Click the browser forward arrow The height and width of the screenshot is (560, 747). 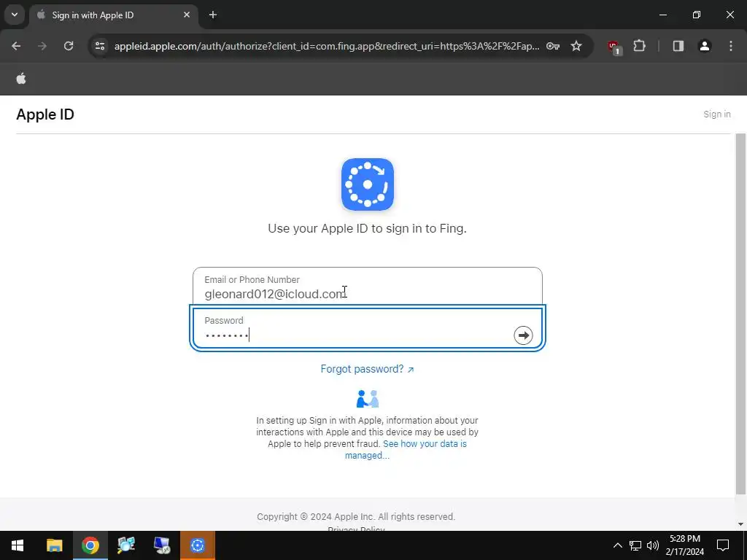click(42, 46)
